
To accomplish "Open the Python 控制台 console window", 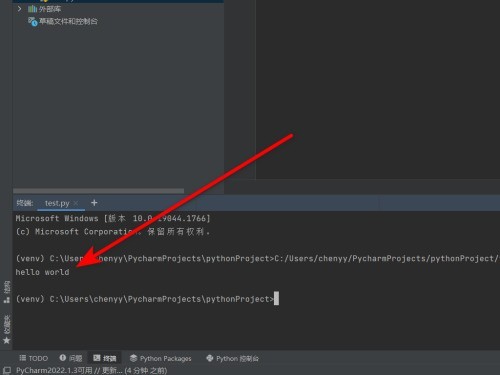I will pos(232,358).
